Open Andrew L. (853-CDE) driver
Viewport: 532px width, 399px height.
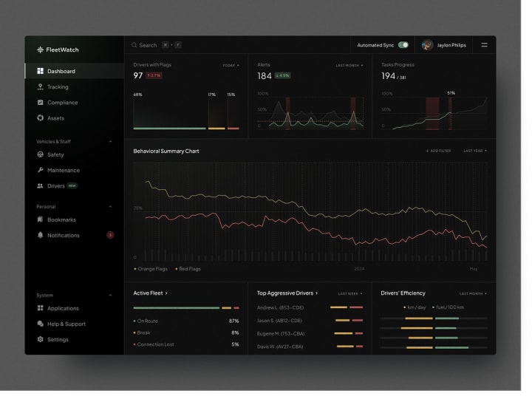point(281,308)
